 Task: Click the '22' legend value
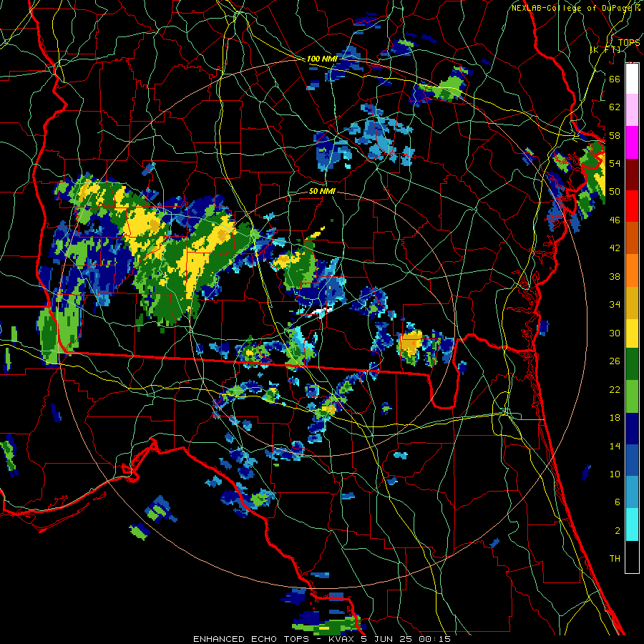[615, 389]
